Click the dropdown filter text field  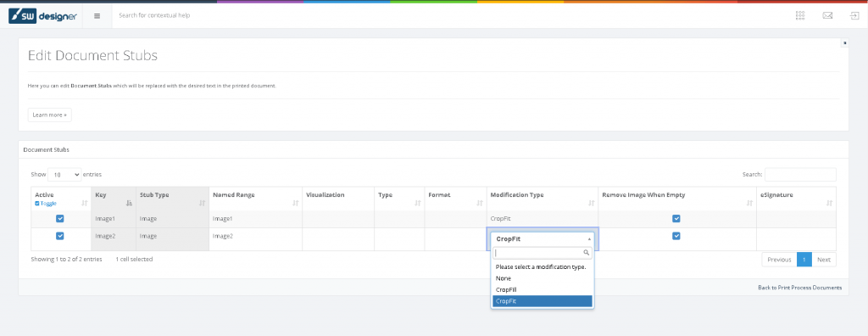pos(542,253)
